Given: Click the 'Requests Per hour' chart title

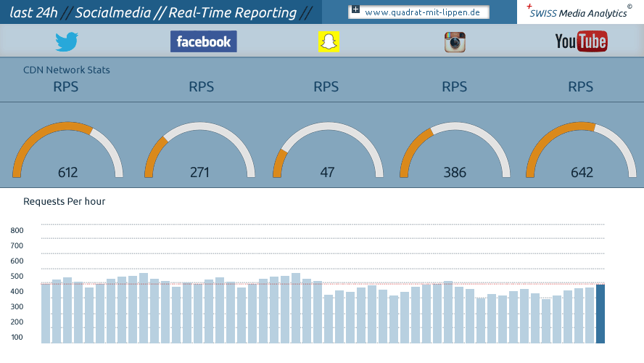Looking at the screenshot, I should pyautogui.click(x=64, y=201).
